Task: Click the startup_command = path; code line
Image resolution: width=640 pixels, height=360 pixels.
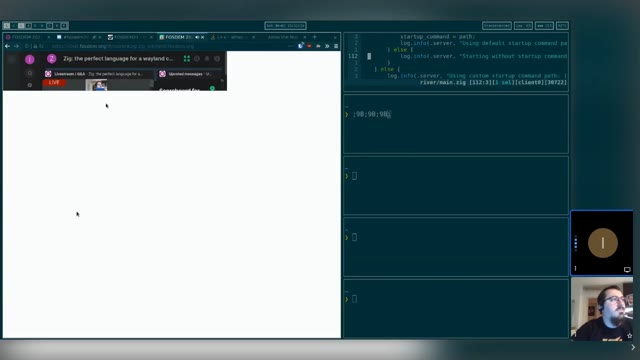Action: point(437,37)
